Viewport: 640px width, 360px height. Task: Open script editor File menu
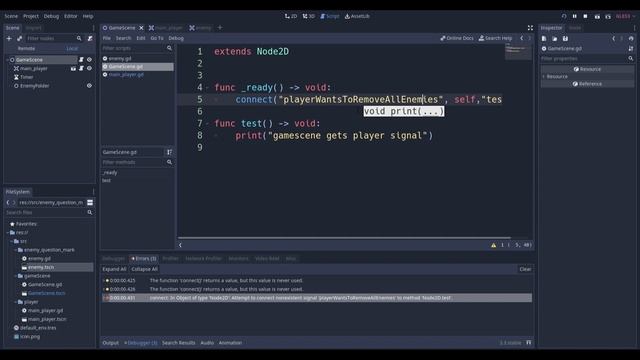pyautogui.click(x=107, y=38)
